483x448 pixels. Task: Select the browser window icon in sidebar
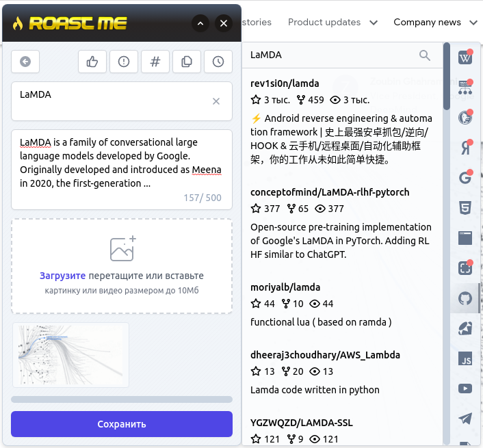coord(465,238)
